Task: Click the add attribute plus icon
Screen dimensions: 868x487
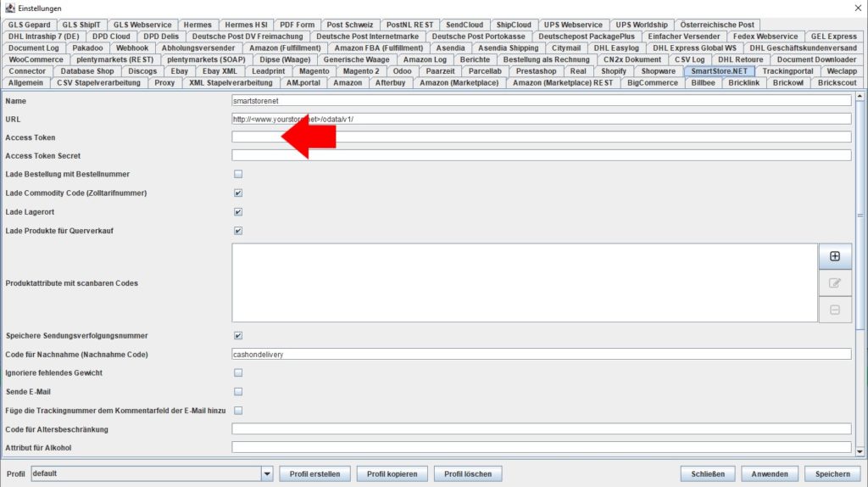Action: (x=835, y=256)
